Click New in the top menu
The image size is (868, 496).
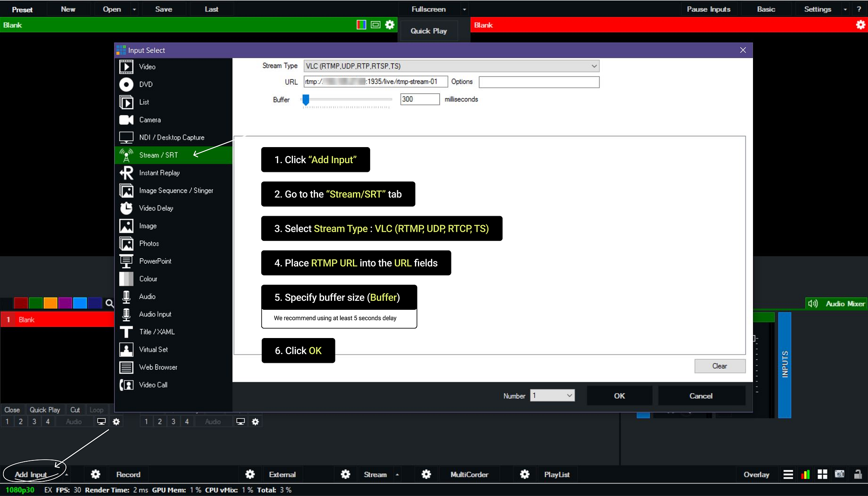(x=68, y=9)
